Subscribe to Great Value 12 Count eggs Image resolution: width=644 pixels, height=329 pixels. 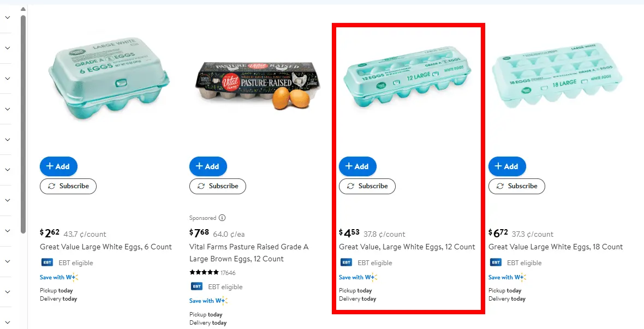point(367,186)
